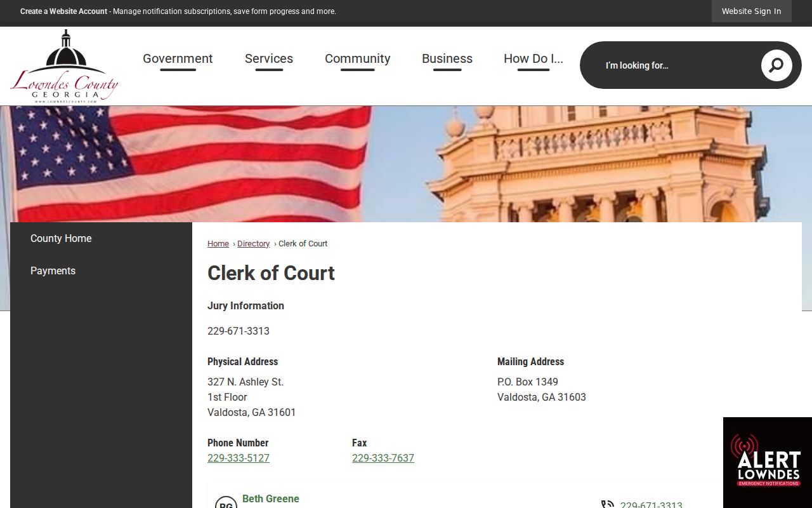Click the Home breadcrumb link
Image resolution: width=812 pixels, height=508 pixels.
[218, 244]
